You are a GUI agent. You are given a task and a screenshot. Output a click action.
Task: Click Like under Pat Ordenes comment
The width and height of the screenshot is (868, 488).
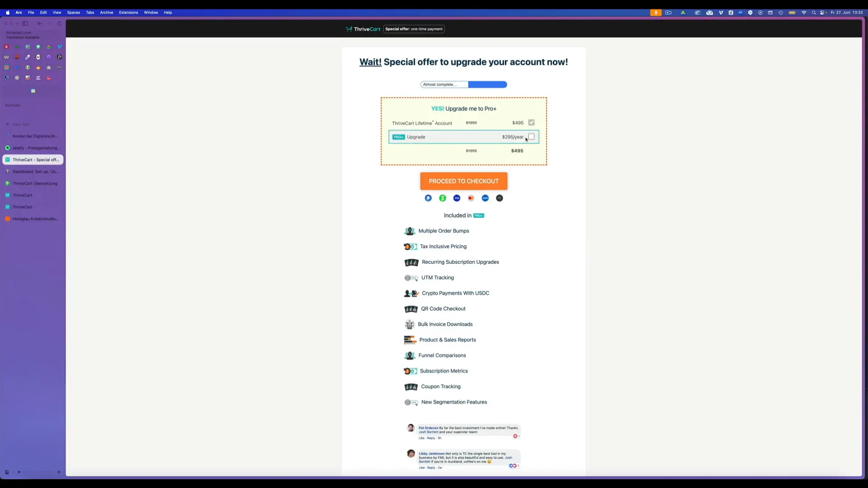tap(421, 438)
